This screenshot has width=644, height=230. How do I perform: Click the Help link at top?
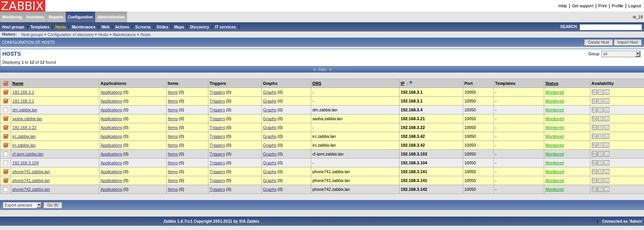coord(563,6)
